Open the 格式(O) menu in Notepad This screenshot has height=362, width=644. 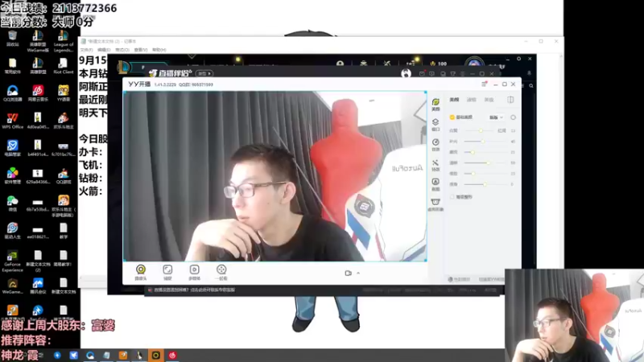click(x=122, y=50)
